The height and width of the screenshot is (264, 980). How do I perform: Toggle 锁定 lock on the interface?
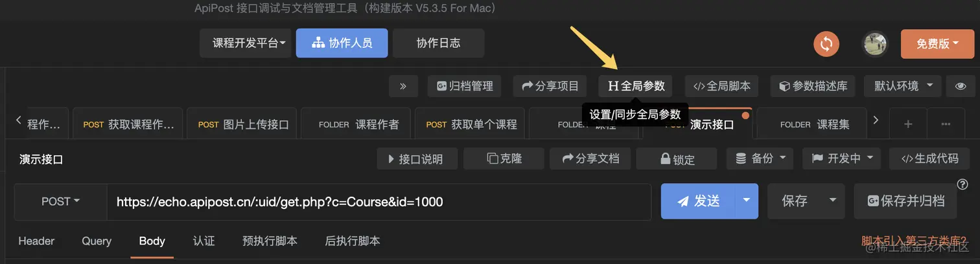pyautogui.click(x=677, y=159)
